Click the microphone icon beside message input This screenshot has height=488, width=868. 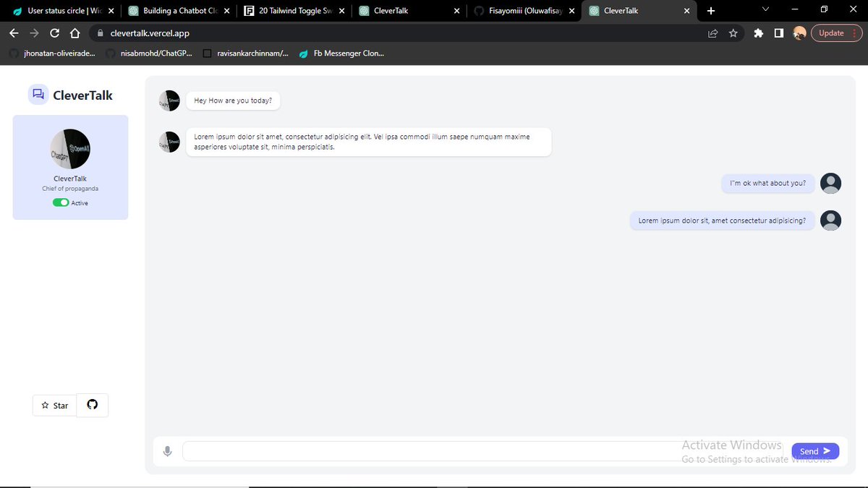click(x=168, y=451)
